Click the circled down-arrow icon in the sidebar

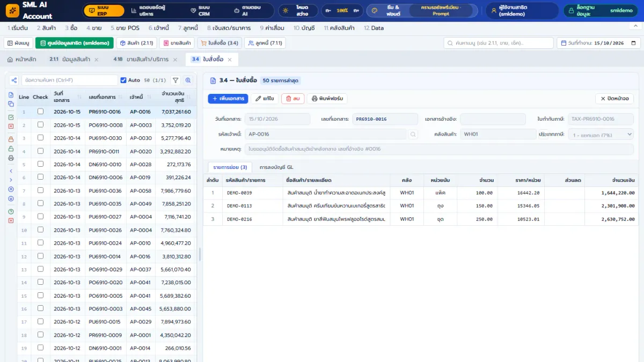(x=11, y=198)
